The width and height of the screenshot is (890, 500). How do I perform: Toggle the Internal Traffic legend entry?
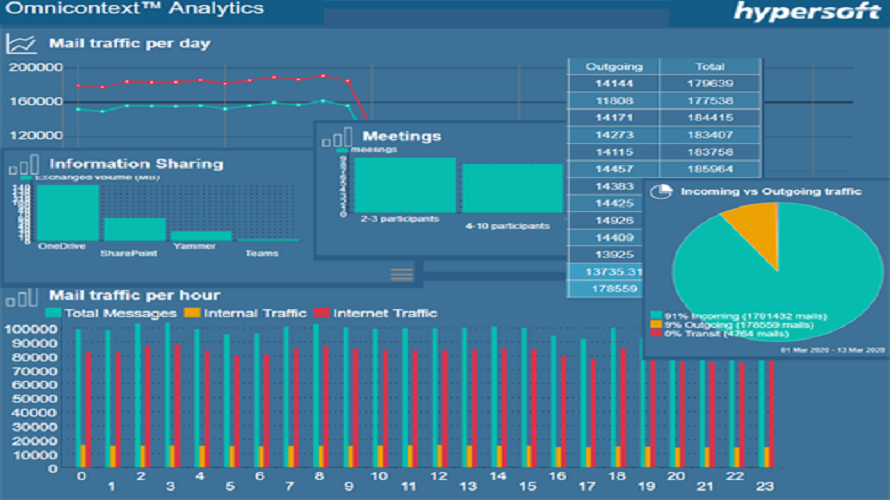click(246, 313)
